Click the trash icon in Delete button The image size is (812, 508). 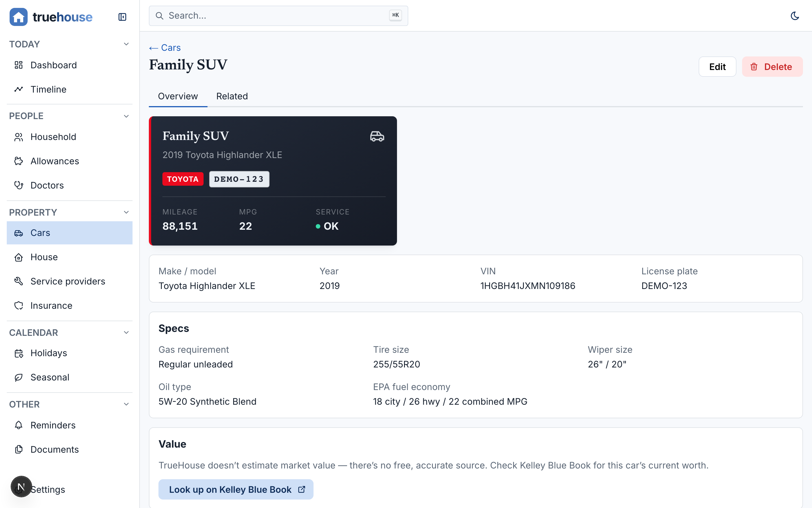[x=754, y=67]
